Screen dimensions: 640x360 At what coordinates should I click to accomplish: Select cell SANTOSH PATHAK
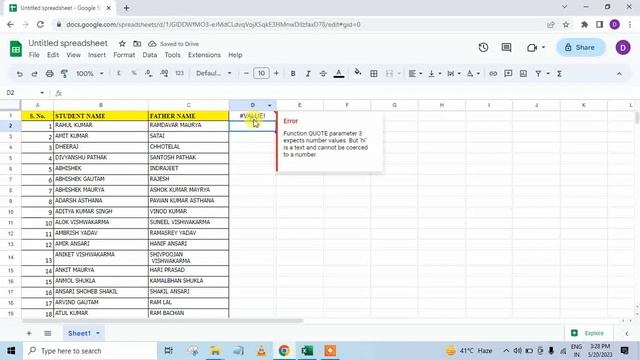click(x=188, y=158)
